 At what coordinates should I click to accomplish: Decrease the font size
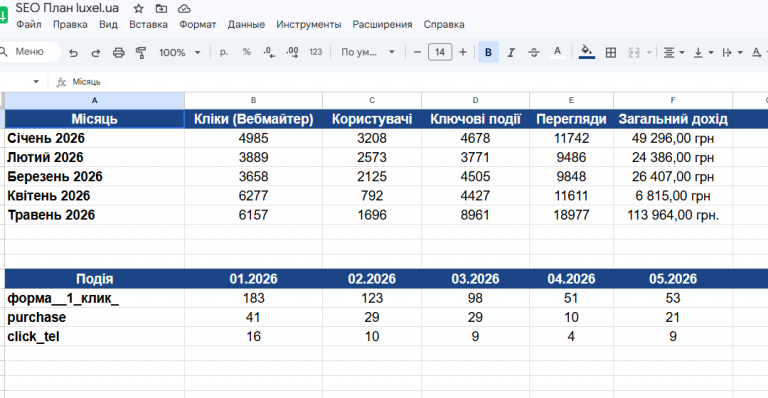(417, 52)
